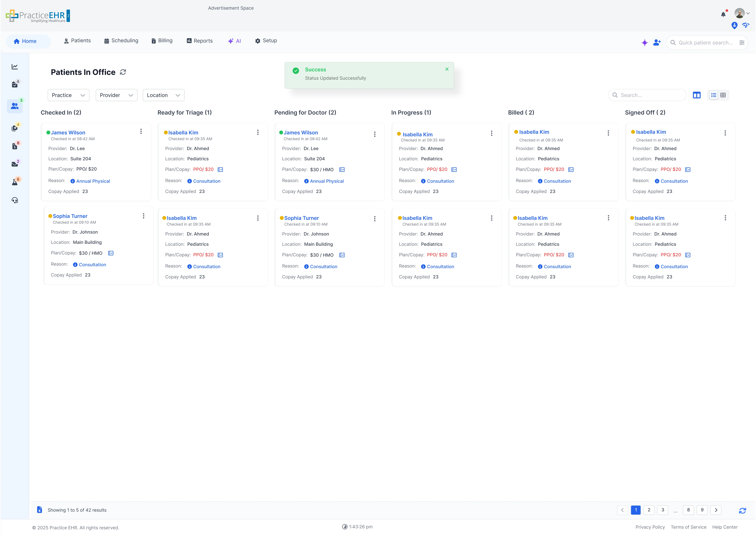
Task: Click the notification bell icon
Action: [723, 14]
